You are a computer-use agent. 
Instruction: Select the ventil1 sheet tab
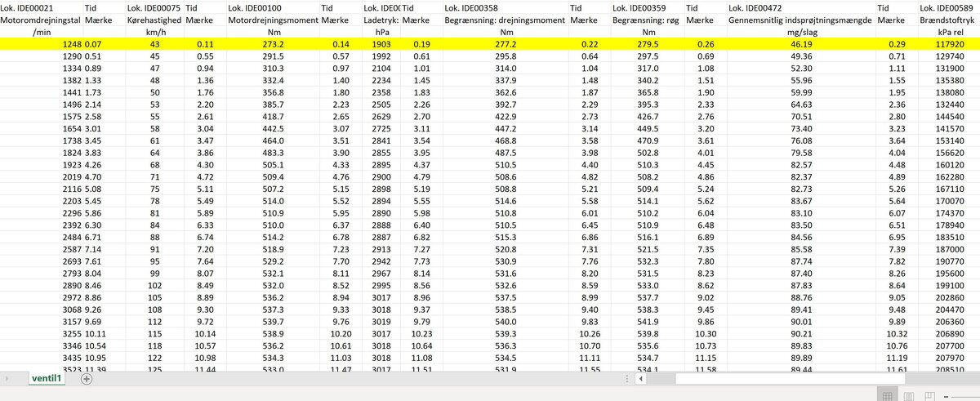(47, 379)
